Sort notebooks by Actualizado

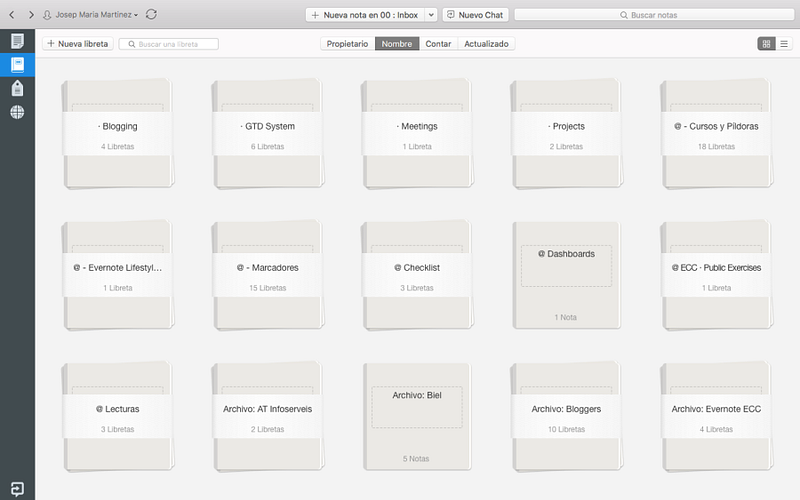[x=486, y=44]
